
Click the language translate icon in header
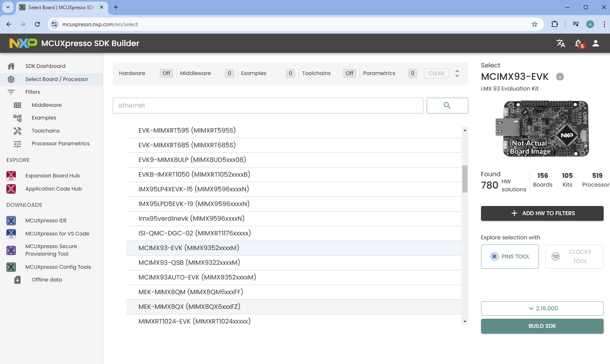click(560, 43)
